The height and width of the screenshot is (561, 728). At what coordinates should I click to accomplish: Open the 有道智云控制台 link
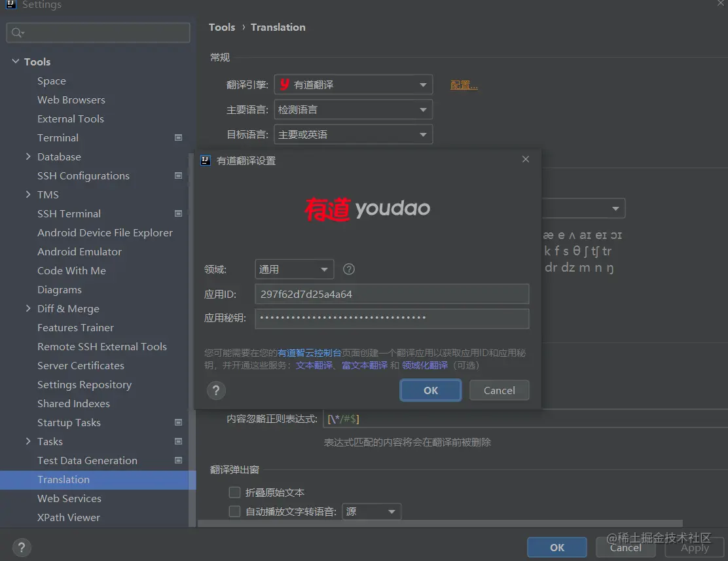309,353
